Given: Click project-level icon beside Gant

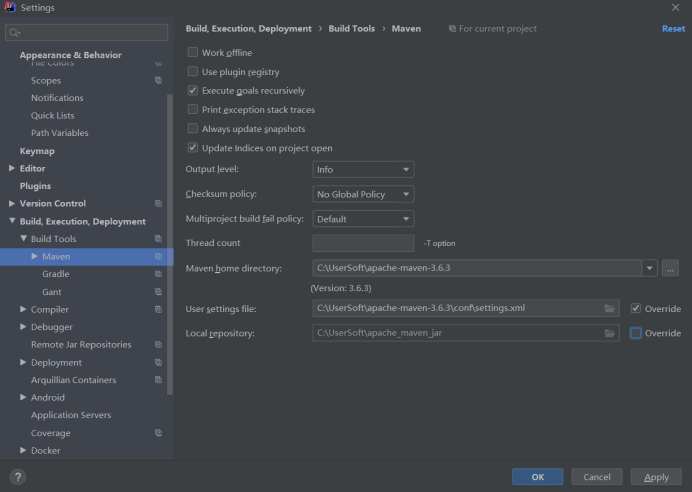Looking at the screenshot, I should pyautogui.click(x=158, y=292).
